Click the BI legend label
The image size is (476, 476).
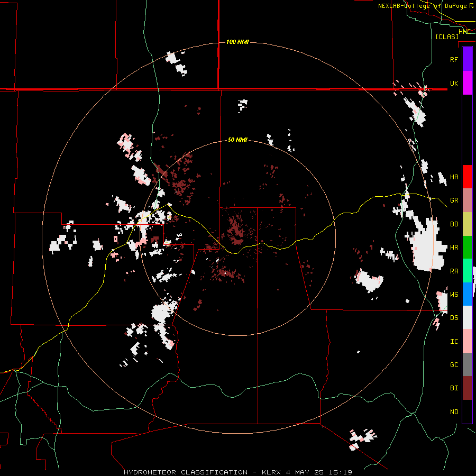454,388
